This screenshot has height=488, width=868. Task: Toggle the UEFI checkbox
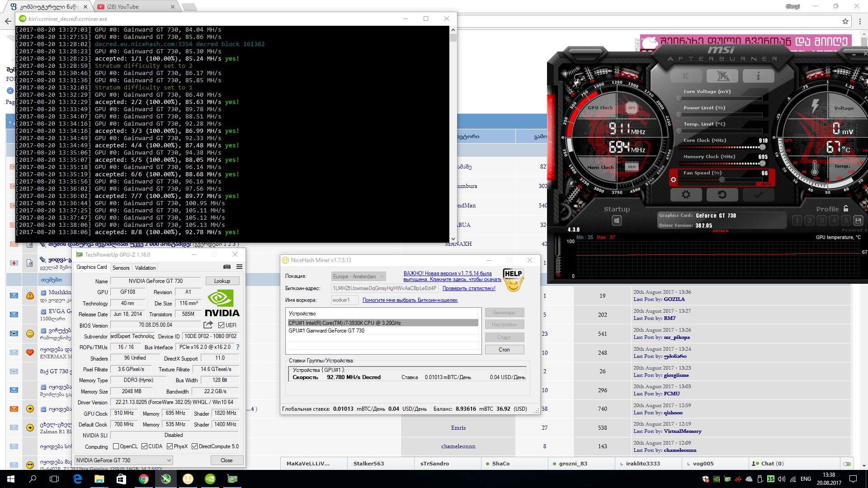[221, 325]
